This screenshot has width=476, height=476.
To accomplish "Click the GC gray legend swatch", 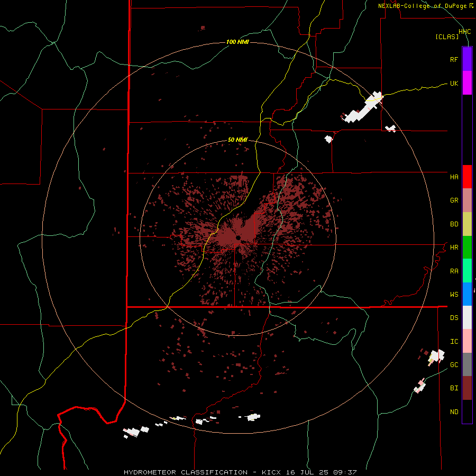I will tap(467, 364).
